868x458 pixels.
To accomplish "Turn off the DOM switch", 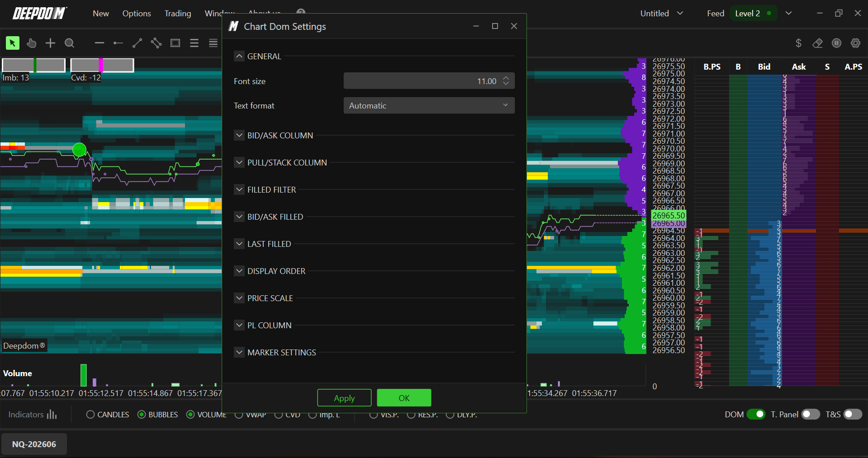I will (756, 414).
